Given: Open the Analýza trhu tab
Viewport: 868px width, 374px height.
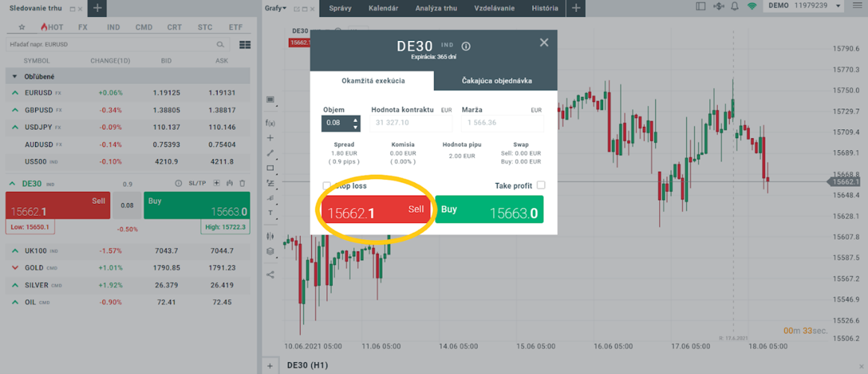Looking at the screenshot, I should pos(436,8).
